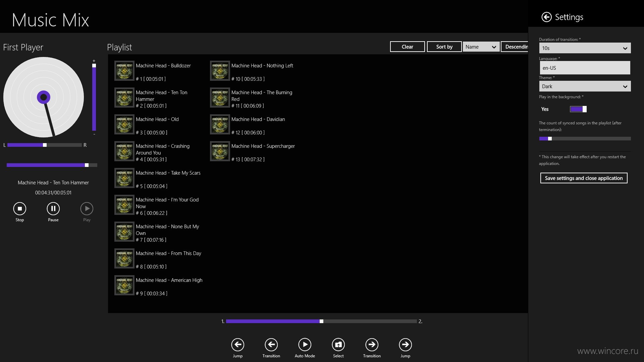Click the Sort by button
The height and width of the screenshot is (362, 644).
(x=444, y=47)
